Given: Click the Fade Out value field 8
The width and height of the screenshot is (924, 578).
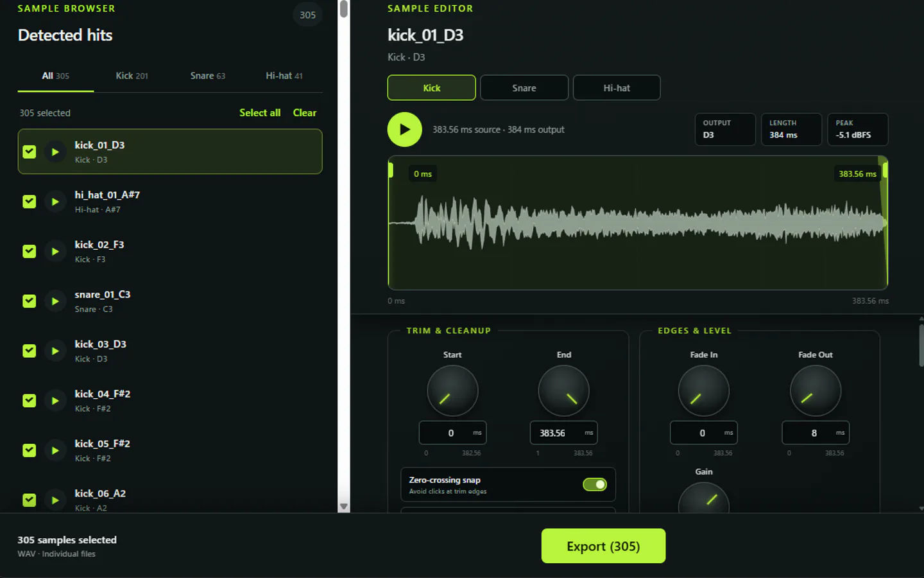Looking at the screenshot, I should [x=816, y=433].
